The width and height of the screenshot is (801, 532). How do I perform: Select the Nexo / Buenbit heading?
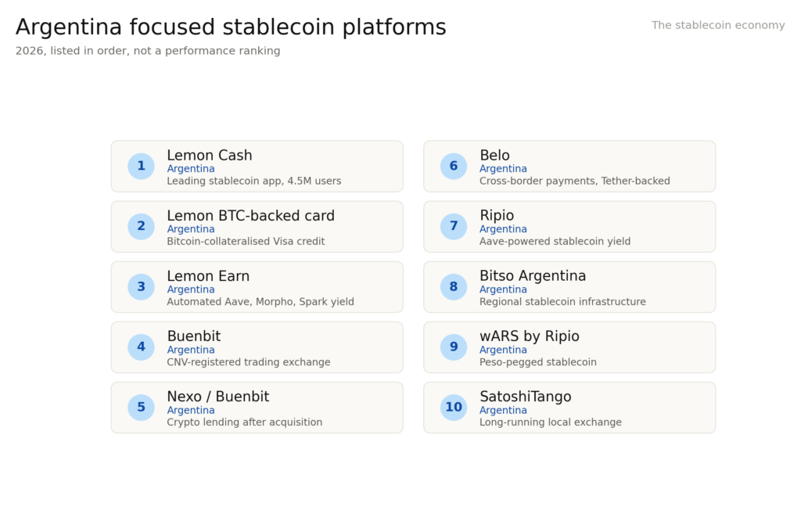coord(218,397)
